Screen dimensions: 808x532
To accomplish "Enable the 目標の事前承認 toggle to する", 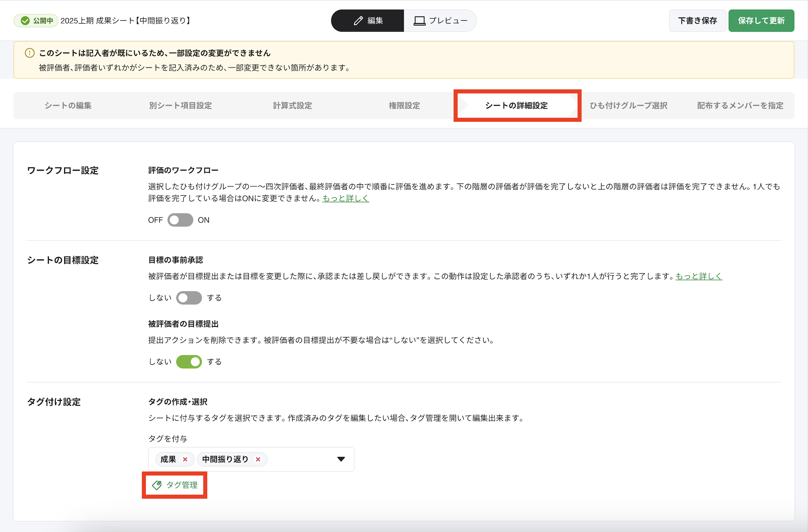I will click(189, 298).
